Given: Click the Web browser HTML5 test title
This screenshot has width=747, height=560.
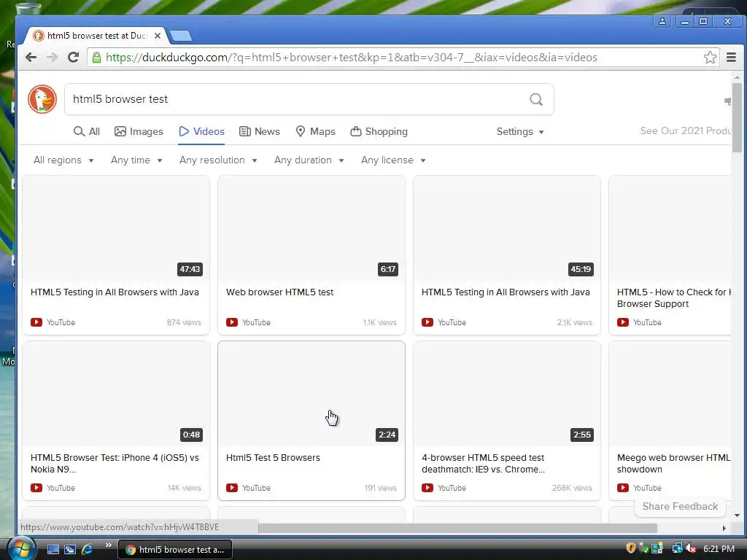Looking at the screenshot, I should 279,292.
